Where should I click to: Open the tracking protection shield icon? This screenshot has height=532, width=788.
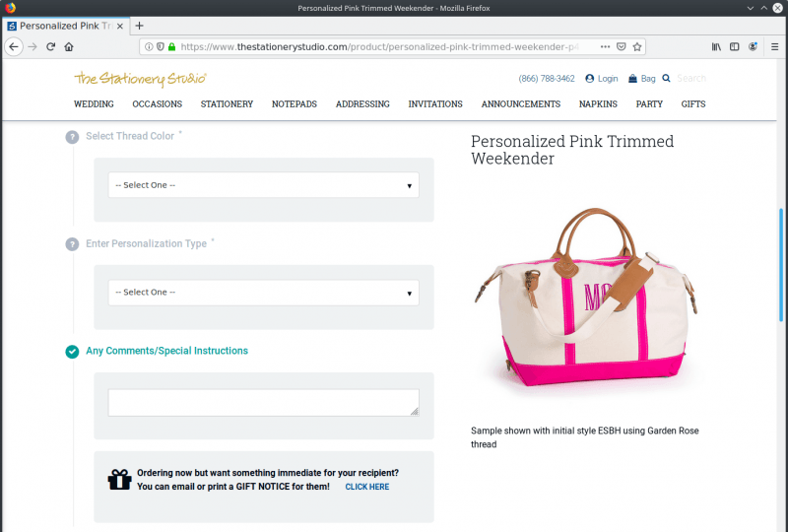[x=161, y=46]
